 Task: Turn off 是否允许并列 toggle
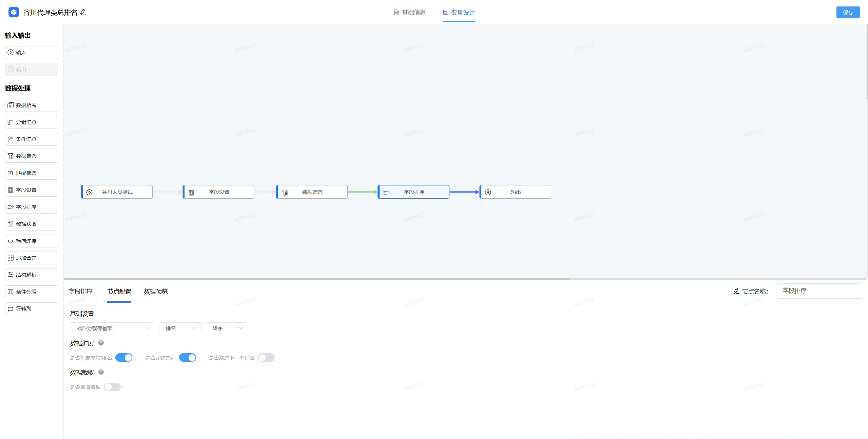188,358
